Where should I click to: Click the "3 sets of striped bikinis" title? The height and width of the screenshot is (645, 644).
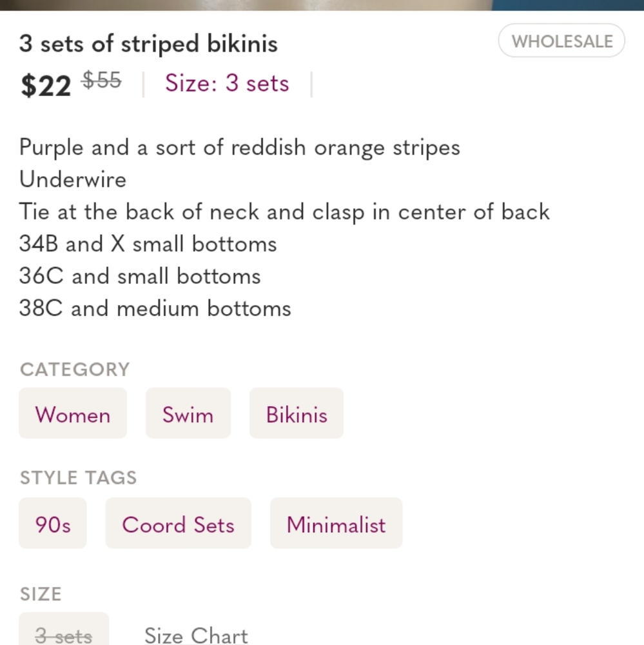(148, 44)
